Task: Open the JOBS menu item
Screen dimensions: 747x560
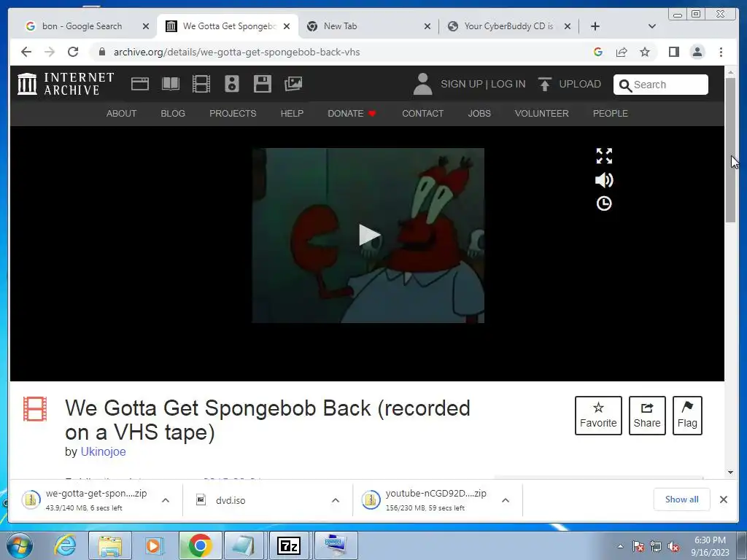Action: pyautogui.click(x=479, y=113)
